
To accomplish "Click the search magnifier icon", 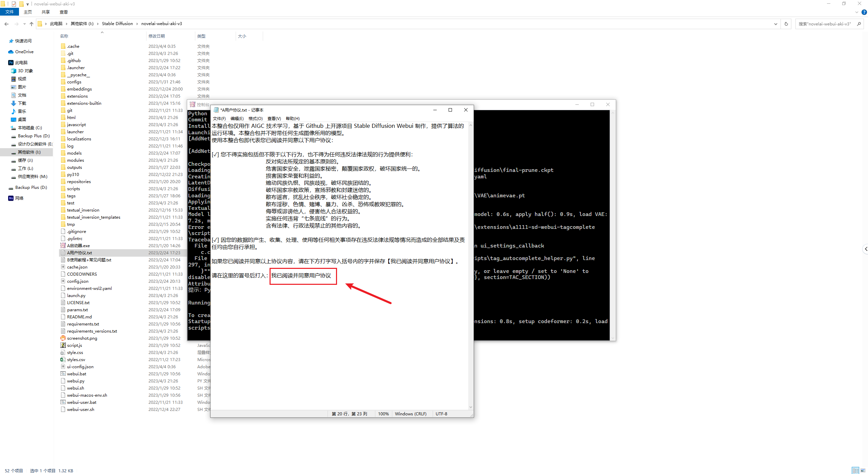I will [859, 24].
